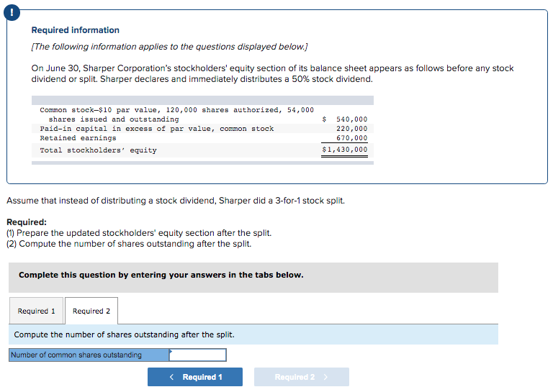Click the Required: bold heading

coord(27,222)
